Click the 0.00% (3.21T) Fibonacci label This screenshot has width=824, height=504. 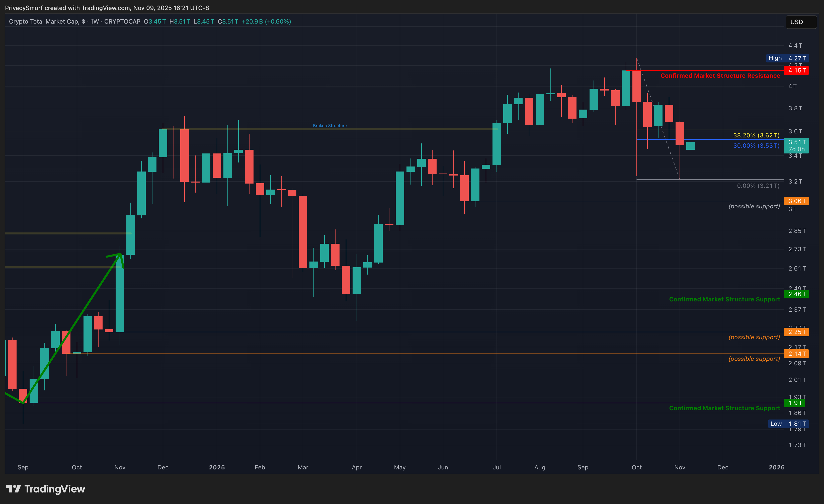tap(758, 186)
